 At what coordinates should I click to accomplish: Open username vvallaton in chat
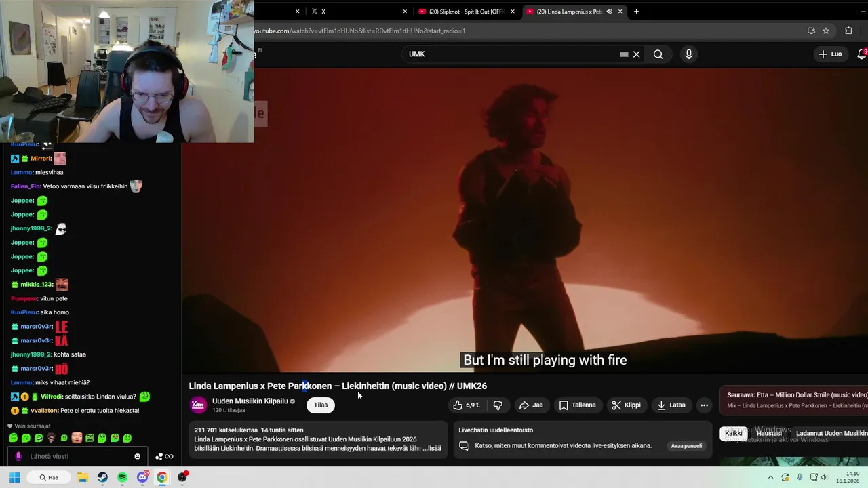[44, 411]
